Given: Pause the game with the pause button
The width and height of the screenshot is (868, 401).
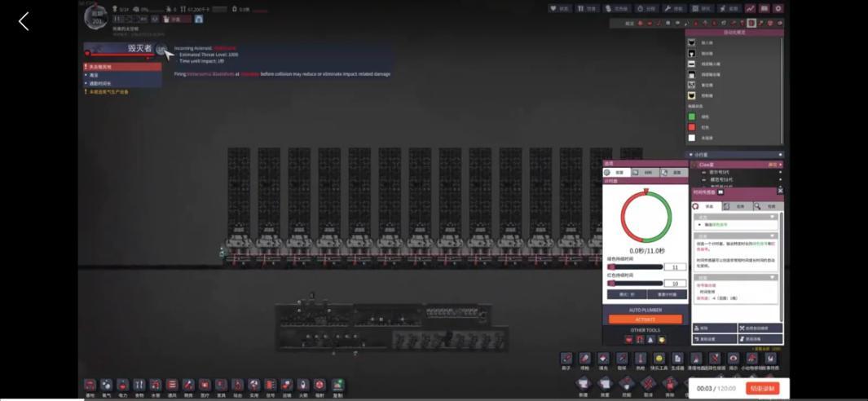Looking at the screenshot, I should [x=115, y=19].
